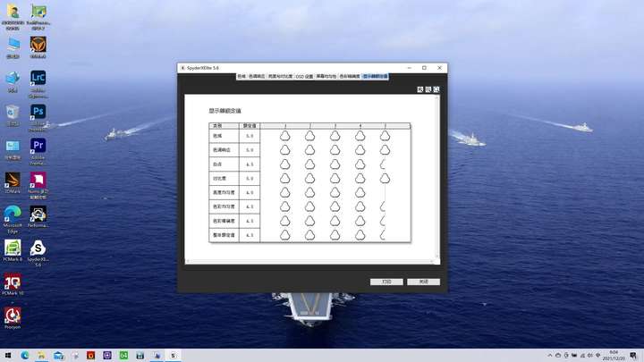Viewport: 644px width, 362px height.
Task: Open Procyon desktop icon
Action: tap(13, 318)
